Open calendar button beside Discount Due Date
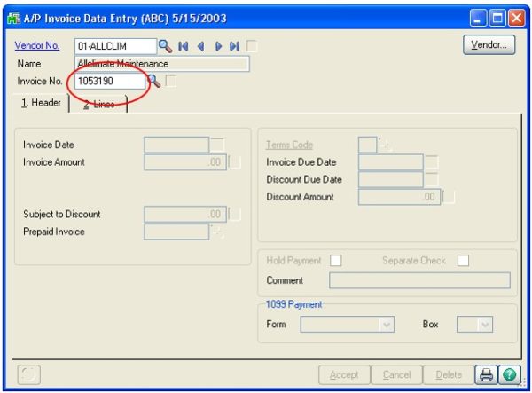 click(x=431, y=179)
